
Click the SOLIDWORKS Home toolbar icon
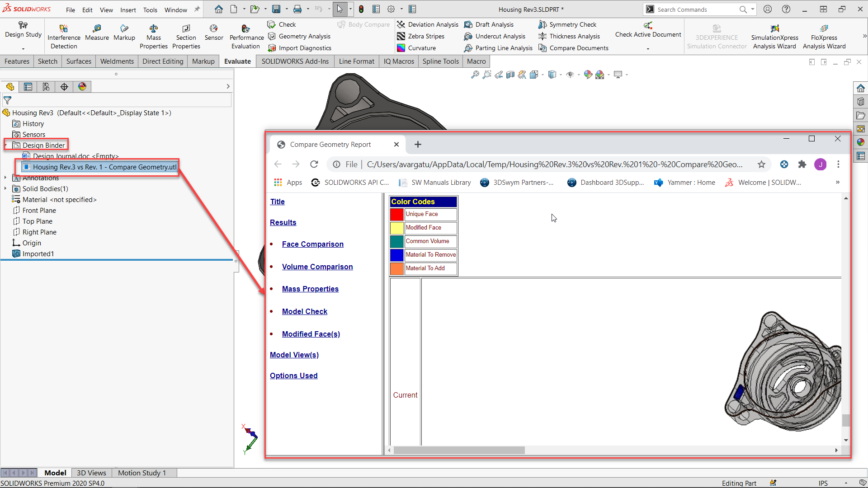219,9
